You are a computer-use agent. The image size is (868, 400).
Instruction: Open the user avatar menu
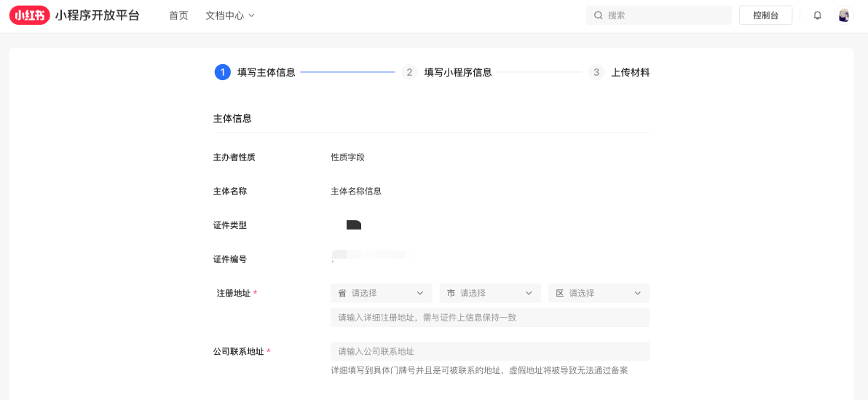[843, 15]
